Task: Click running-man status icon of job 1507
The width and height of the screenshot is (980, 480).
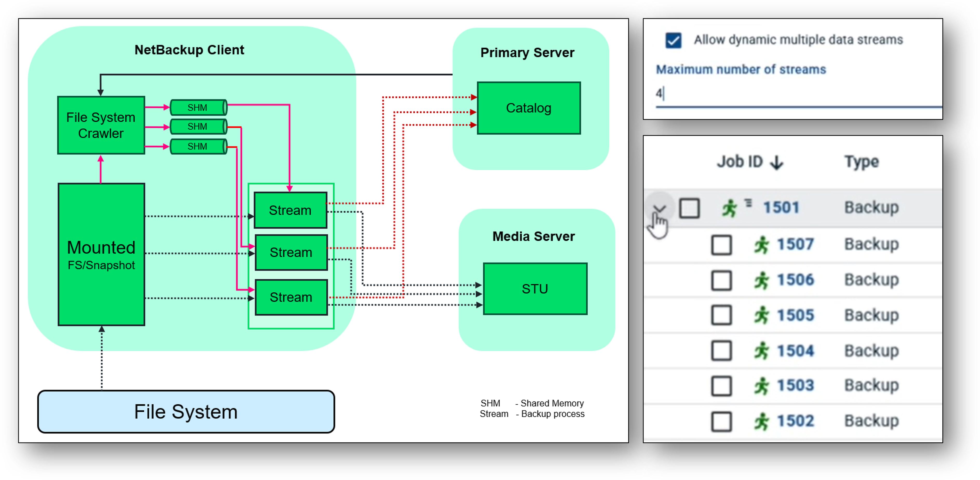Action: pyautogui.click(x=761, y=245)
